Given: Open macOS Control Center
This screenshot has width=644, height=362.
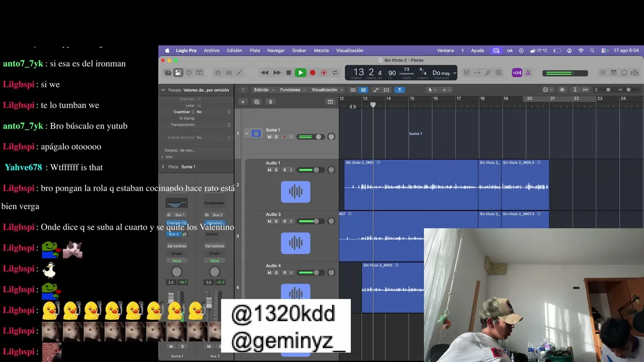Looking at the screenshot, I should point(603,51).
